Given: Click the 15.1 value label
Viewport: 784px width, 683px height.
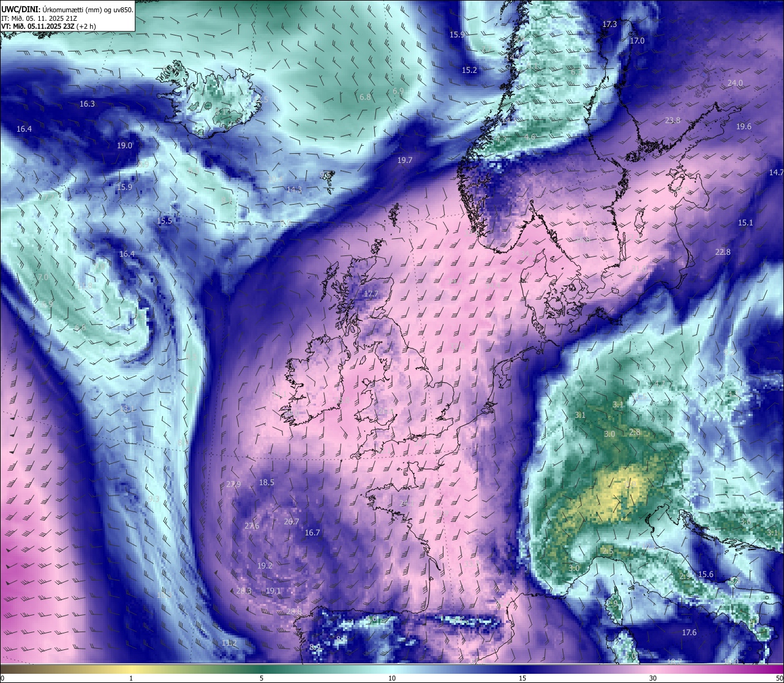Looking at the screenshot, I should [745, 223].
